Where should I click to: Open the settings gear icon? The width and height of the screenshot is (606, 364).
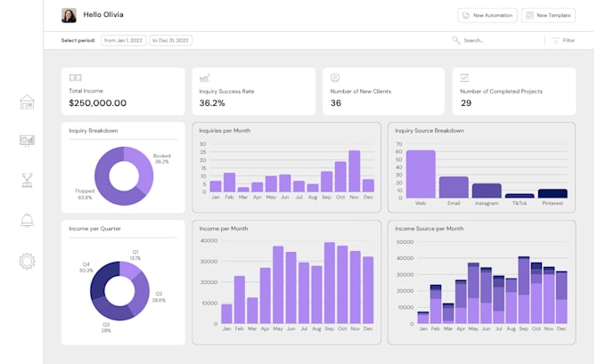coord(27,261)
